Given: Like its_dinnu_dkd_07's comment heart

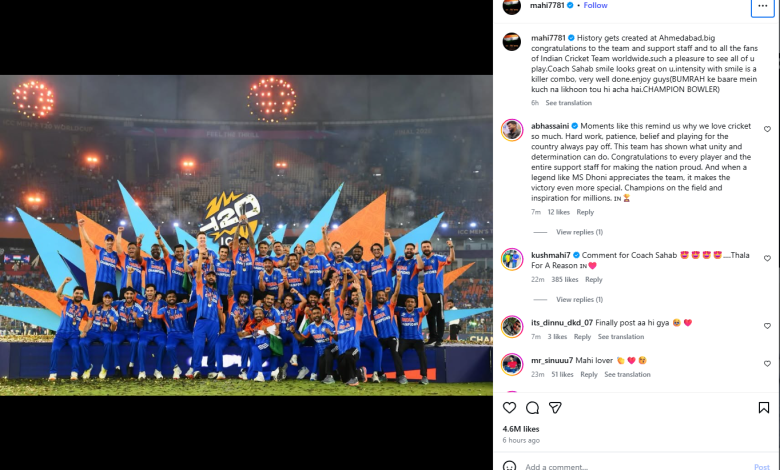Looking at the screenshot, I should point(767,326).
